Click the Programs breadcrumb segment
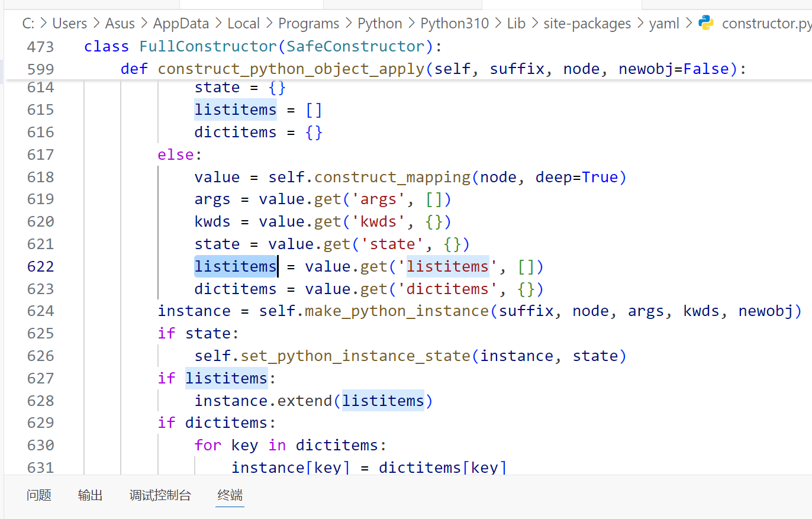 [309, 24]
